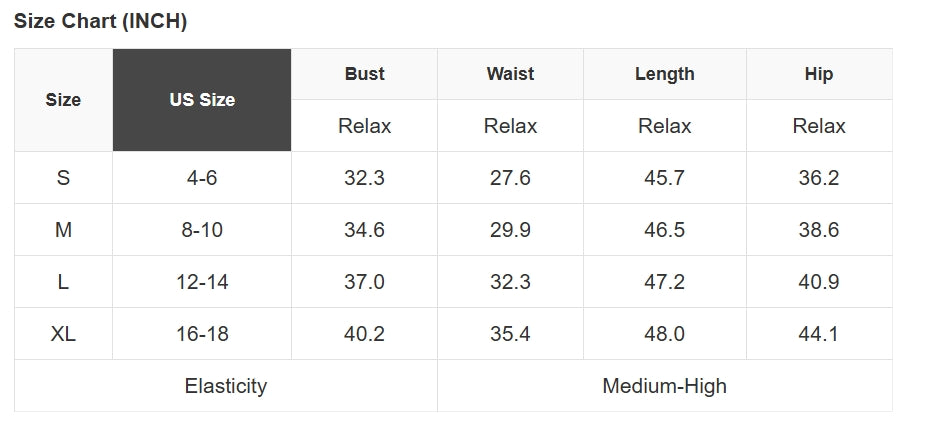Click the US size 12-14 cell
This screenshot has width=936, height=438.
pyautogui.click(x=202, y=282)
